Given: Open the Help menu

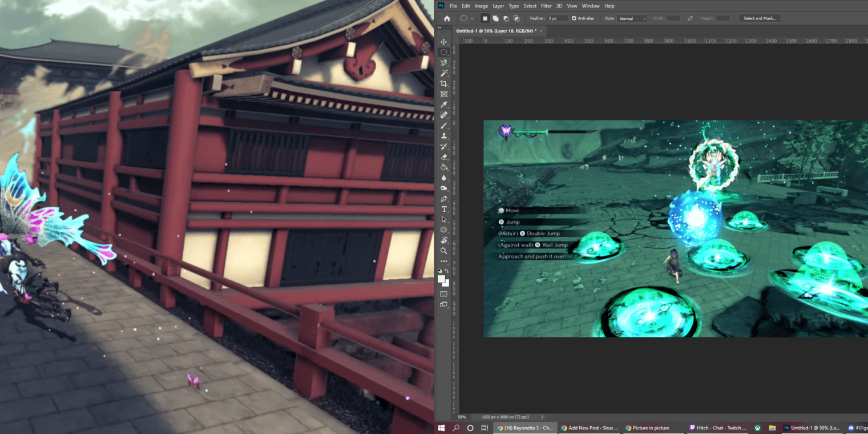Looking at the screenshot, I should (x=609, y=6).
